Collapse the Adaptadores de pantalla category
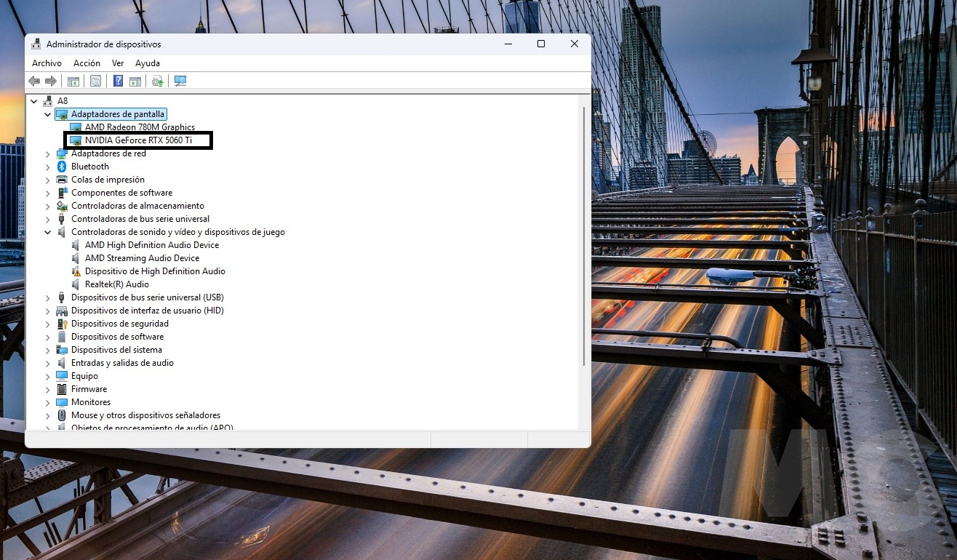The image size is (957, 560). point(48,114)
